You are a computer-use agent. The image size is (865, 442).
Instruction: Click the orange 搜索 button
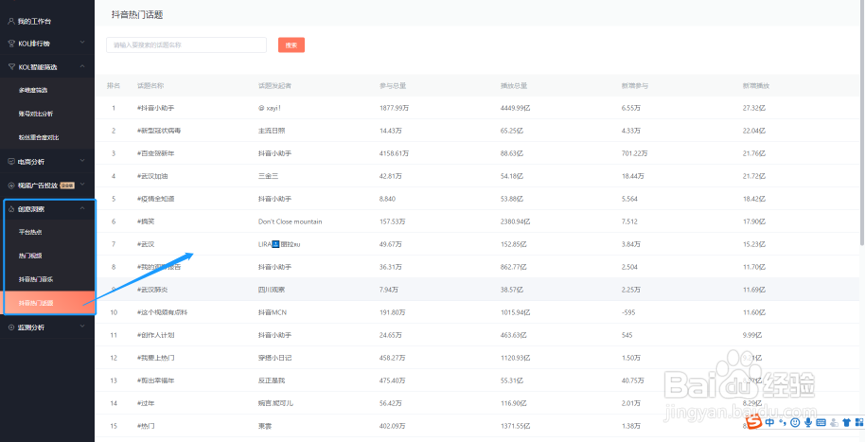[x=291, y=45]
